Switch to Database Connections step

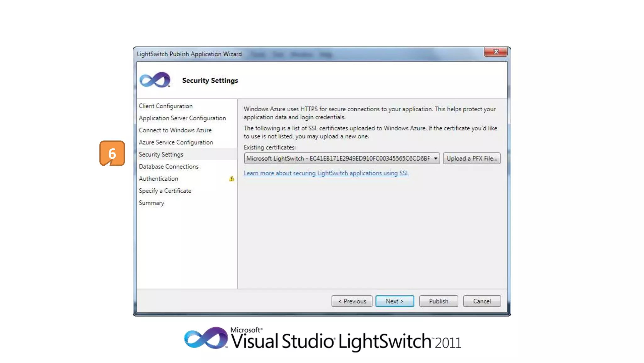click(x=169, y=167)
